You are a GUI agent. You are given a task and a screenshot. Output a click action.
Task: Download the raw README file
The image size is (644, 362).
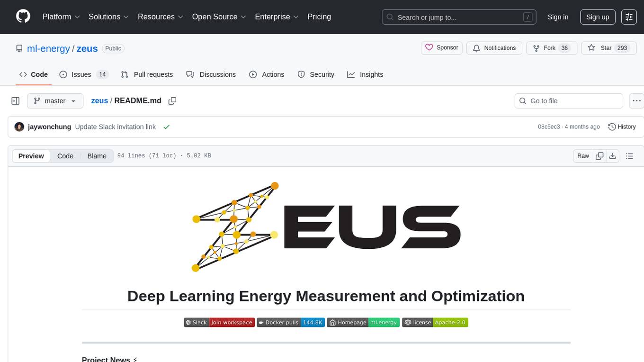[x=612, y=156]
